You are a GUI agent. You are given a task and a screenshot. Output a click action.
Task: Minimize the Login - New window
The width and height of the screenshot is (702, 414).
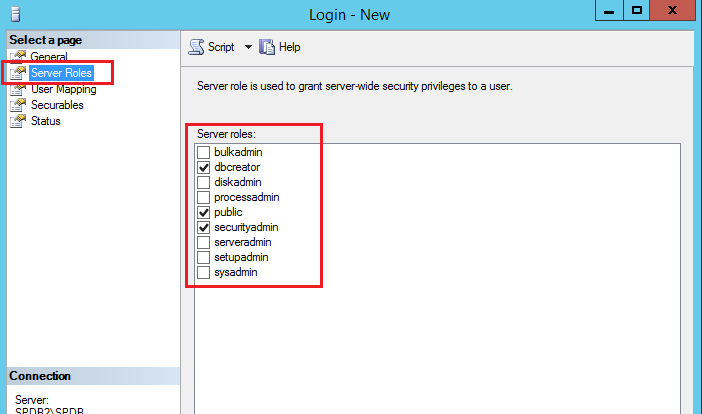tap(609, 10)
